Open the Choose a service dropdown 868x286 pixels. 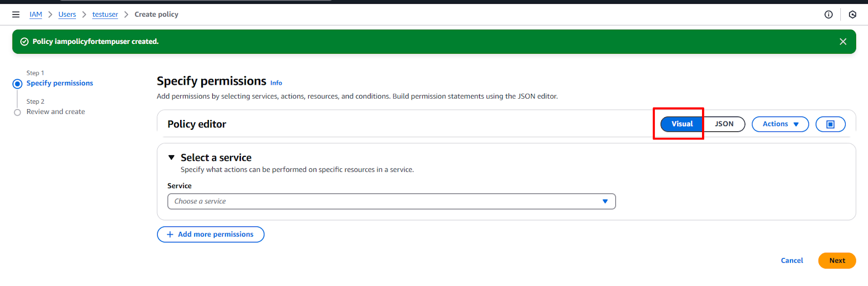point(392,201)
